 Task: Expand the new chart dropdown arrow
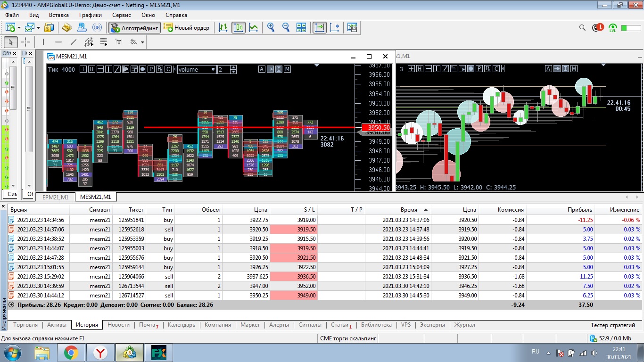[18, 28]
